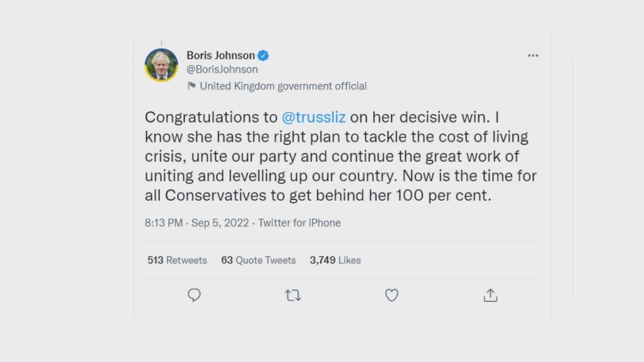View the 63 Quote Tweets list
This screenshot has width=644, height=362.
[258, 260]
